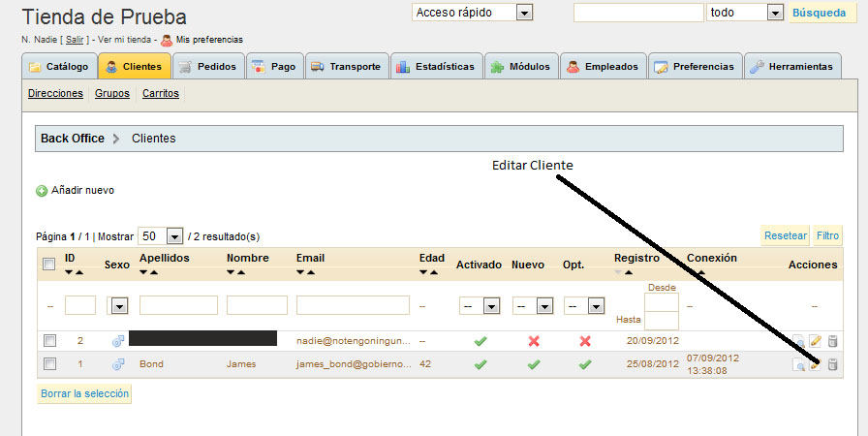Image resolution: width=868 pixels, height=436 pixels.
Task: Click the Email filter input field
Action: click(353, 305)
